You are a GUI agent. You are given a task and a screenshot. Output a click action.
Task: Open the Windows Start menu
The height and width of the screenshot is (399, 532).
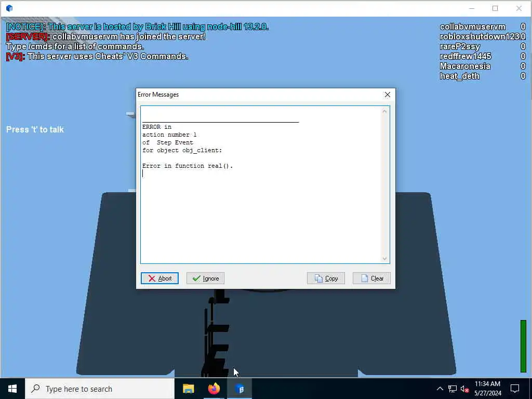pyautogui.click(x=12, y=389)
